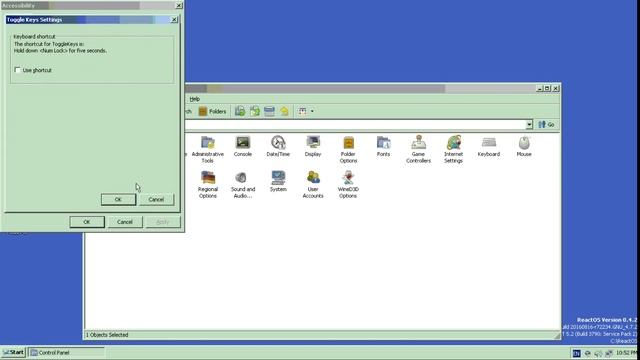Select the Display icon in Control Panel
640x360 pixels.
[313, 146]
